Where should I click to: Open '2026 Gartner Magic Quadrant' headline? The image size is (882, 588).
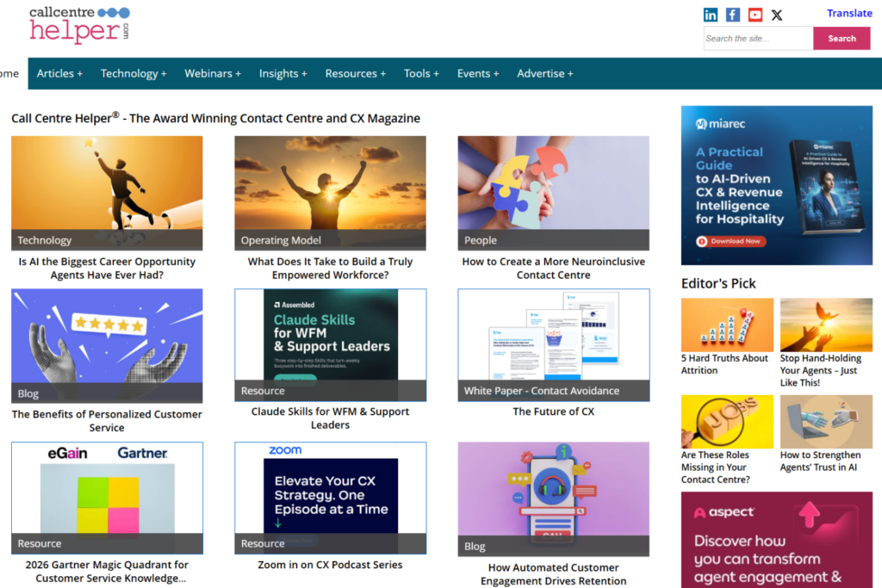point(107,571)
